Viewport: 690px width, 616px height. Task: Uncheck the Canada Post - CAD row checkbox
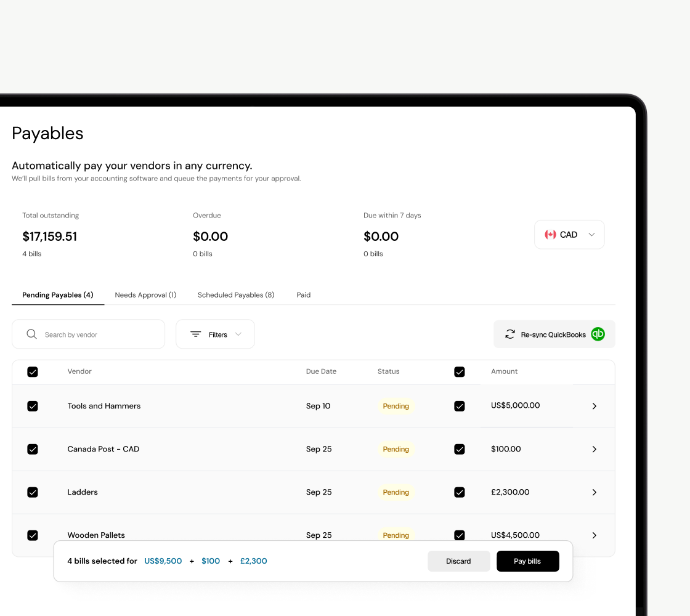click(x=33, y=449)
